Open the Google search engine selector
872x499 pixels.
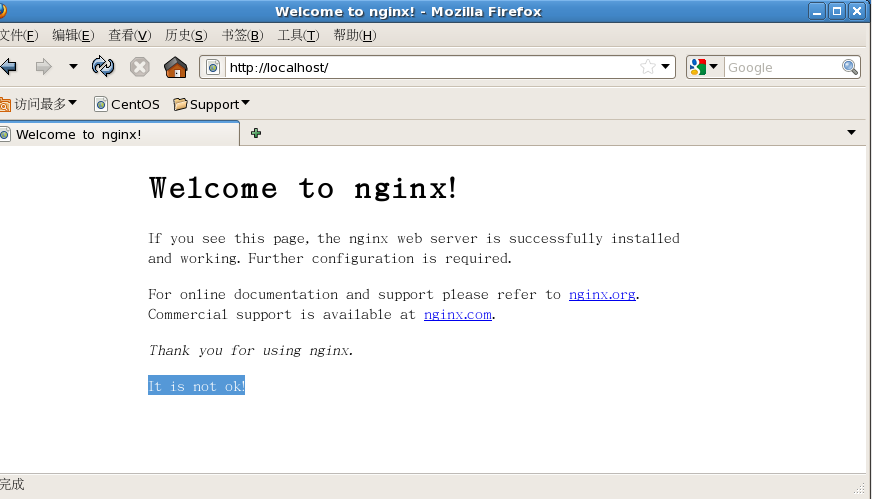point(704,67)
